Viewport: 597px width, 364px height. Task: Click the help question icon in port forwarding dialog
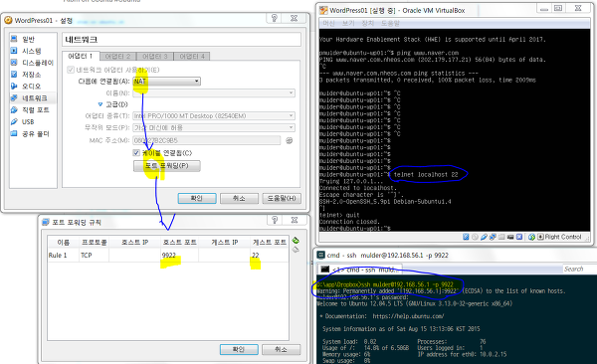(275, 220)
